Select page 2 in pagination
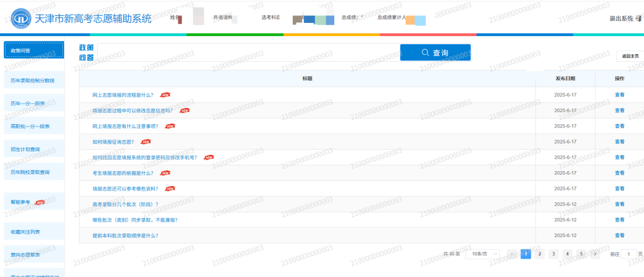Screen dimensions: 644x277 pyautogui.click(x=539, y=254)
